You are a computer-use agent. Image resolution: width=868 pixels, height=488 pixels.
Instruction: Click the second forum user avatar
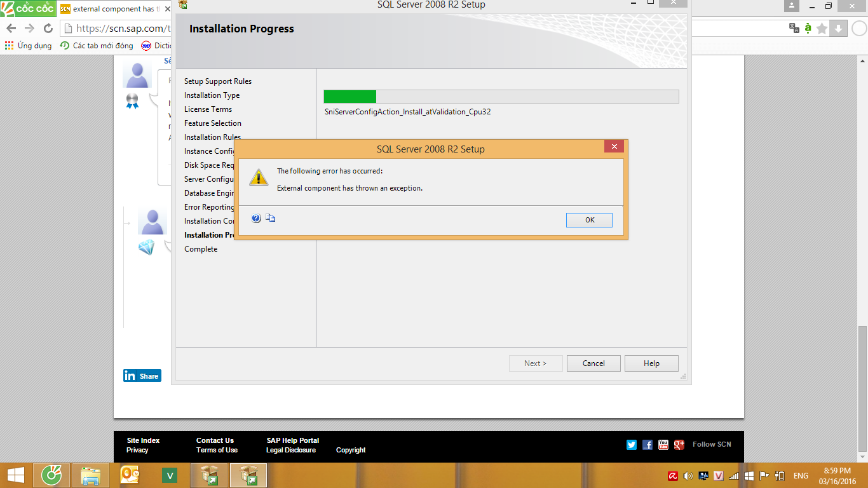coord(153,220)
